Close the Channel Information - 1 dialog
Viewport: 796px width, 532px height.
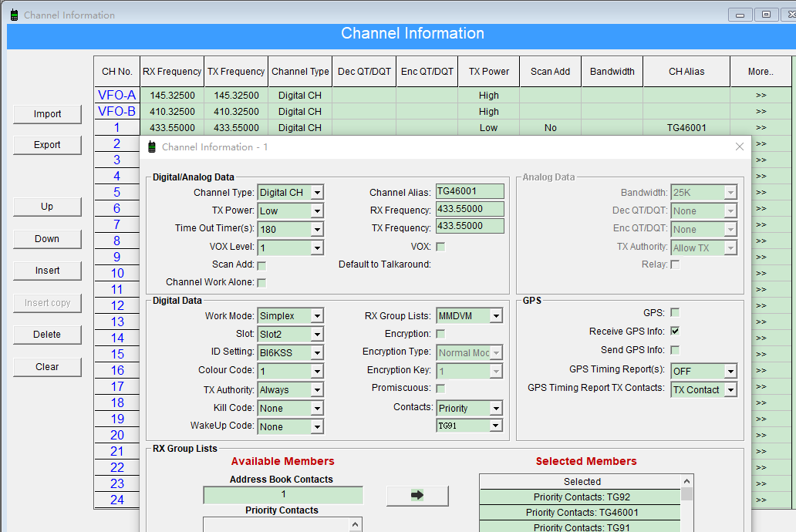(x=739, y=146)
